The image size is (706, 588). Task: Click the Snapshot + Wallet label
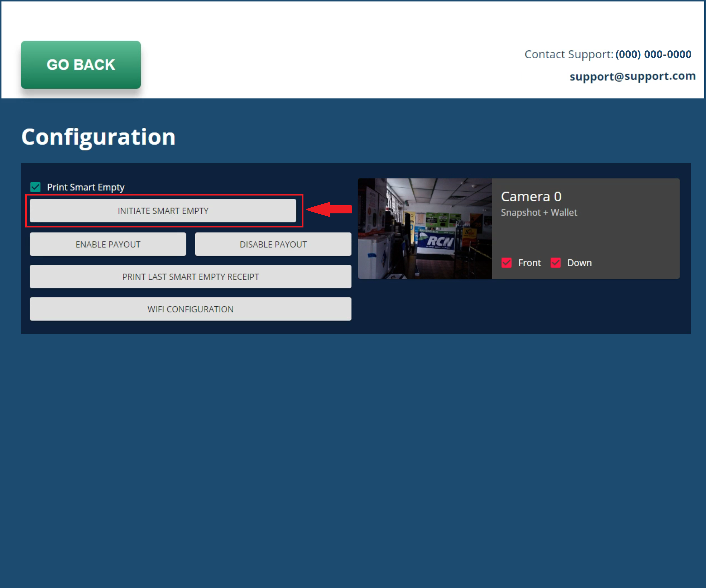coord(539,213)
